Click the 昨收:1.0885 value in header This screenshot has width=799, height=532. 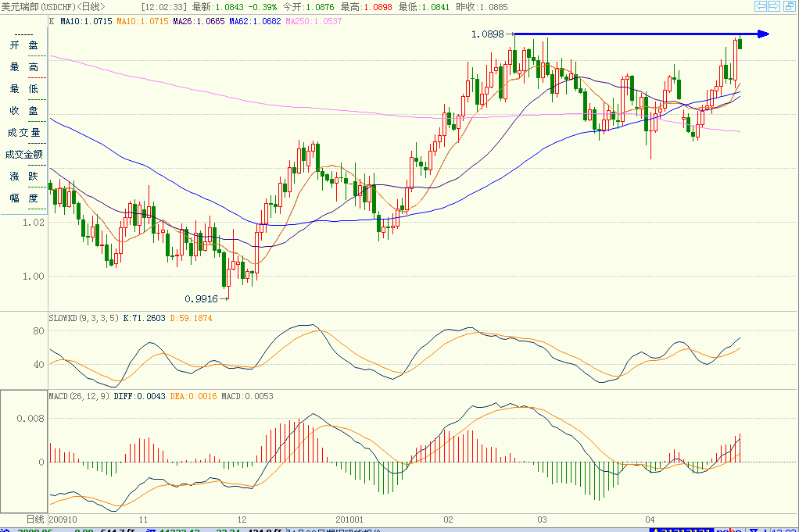tap(482, 7)
